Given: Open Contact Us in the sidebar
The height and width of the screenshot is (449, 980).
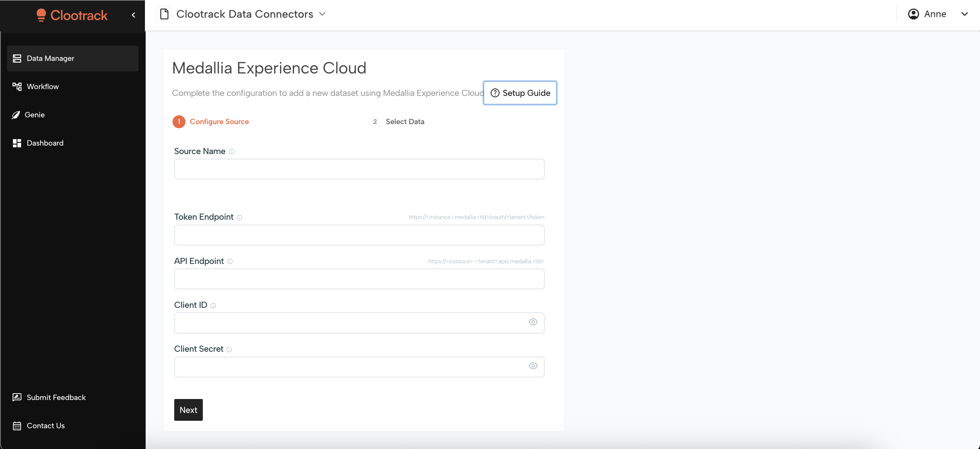Looking at the screenshot, I should click(73, 426).
